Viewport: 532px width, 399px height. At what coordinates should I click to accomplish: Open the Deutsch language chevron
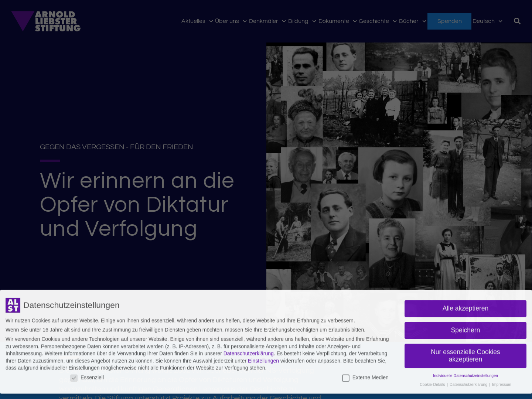[500, 21]
